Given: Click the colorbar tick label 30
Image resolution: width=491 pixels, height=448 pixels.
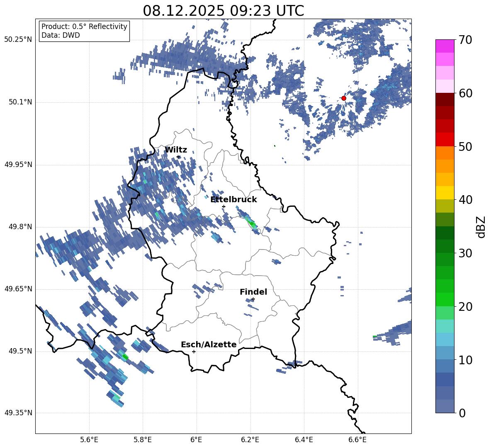Looking at the screenshot, I should (465, 253).
